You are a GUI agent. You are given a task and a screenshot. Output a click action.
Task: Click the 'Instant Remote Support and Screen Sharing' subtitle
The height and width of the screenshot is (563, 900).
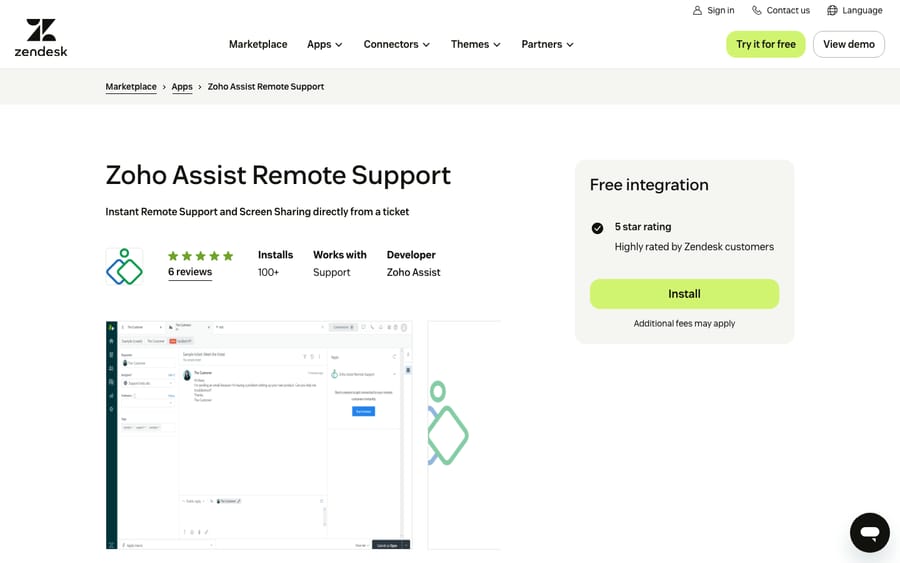(x=257, y=212)
